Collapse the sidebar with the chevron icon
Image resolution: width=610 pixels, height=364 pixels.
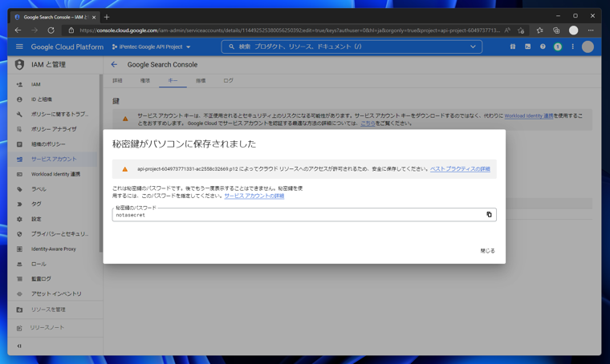[x=19, y=346]
